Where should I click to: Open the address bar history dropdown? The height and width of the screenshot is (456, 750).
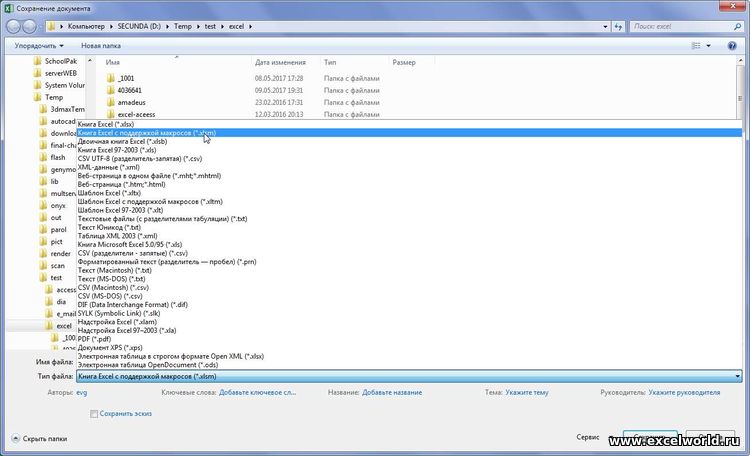pyautogui.click(x=606, y=27)
